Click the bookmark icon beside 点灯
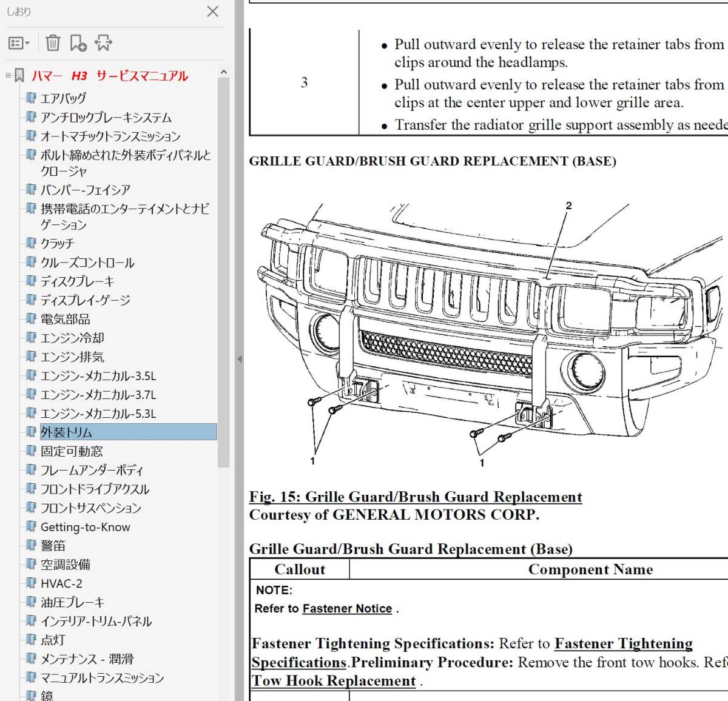This screenshot has height=701, width=728. point(31,639)
